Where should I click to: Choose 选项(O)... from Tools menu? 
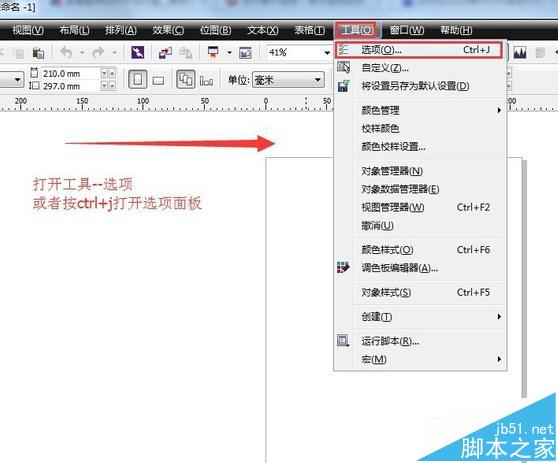pyautogui.click(x=419, y=50)
